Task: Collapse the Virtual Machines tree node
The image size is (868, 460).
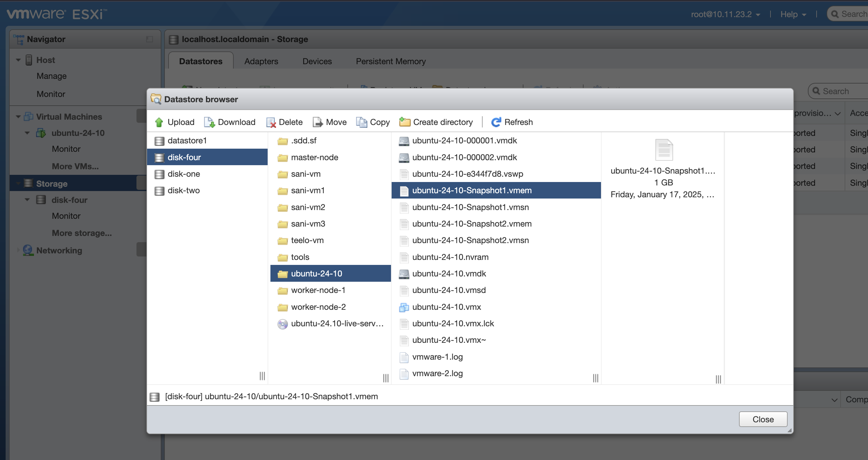Action: click(18, 117)
